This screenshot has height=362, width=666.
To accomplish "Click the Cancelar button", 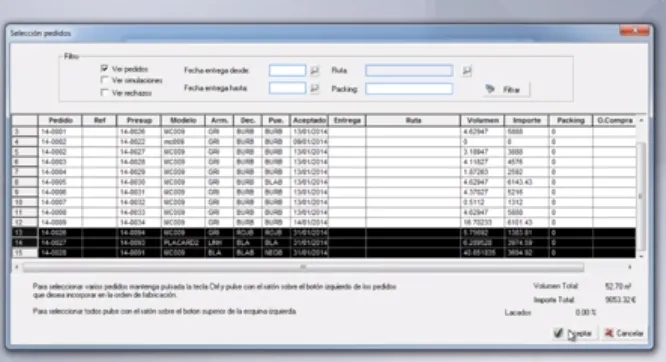I will pos(624,333).
